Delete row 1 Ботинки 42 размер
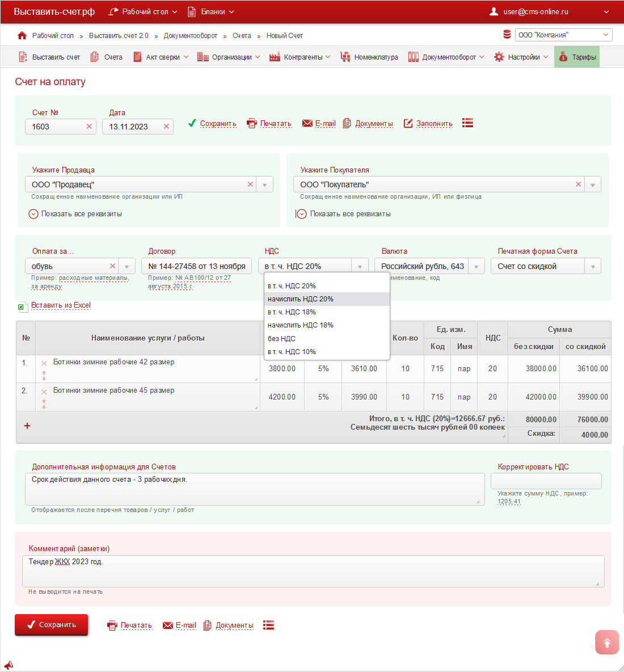This screenshot has height=672, width=624. (x=44, y=363)
